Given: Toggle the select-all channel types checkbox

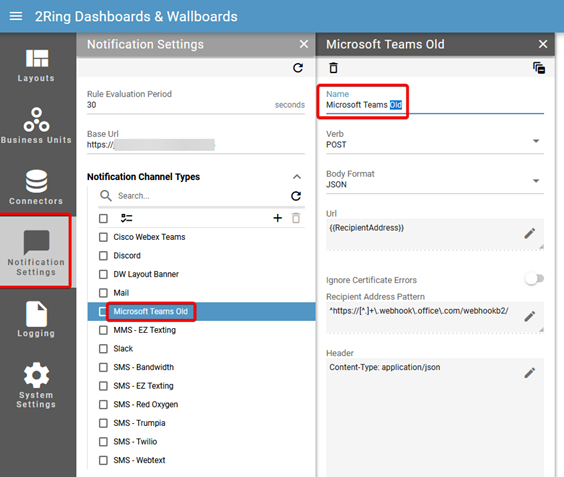Looking at the screenshot, I should click(x=103, y=218).
